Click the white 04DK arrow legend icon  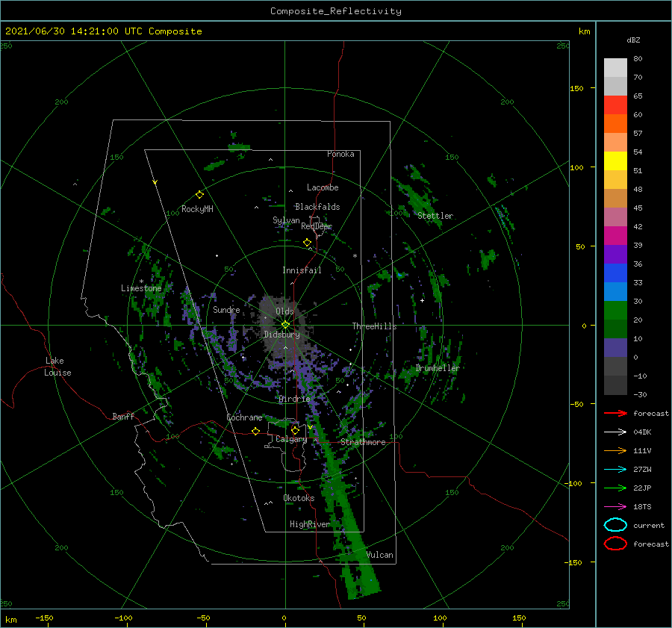[x=615, y=432]
